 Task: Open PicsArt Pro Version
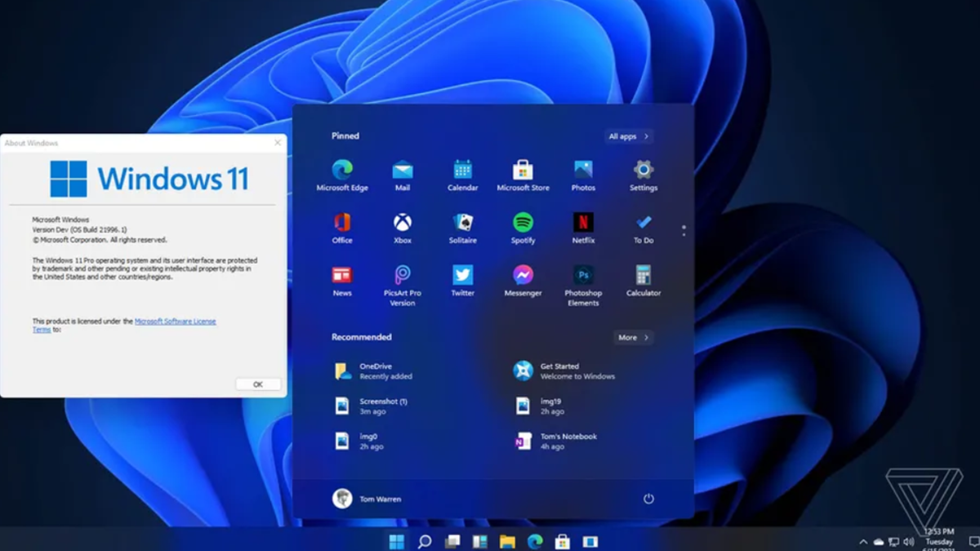point(402,278)
